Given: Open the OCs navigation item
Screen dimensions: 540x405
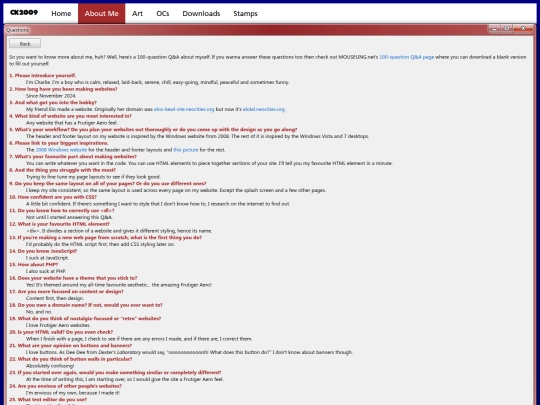Looking at the screenshot, I should point(163,13).
